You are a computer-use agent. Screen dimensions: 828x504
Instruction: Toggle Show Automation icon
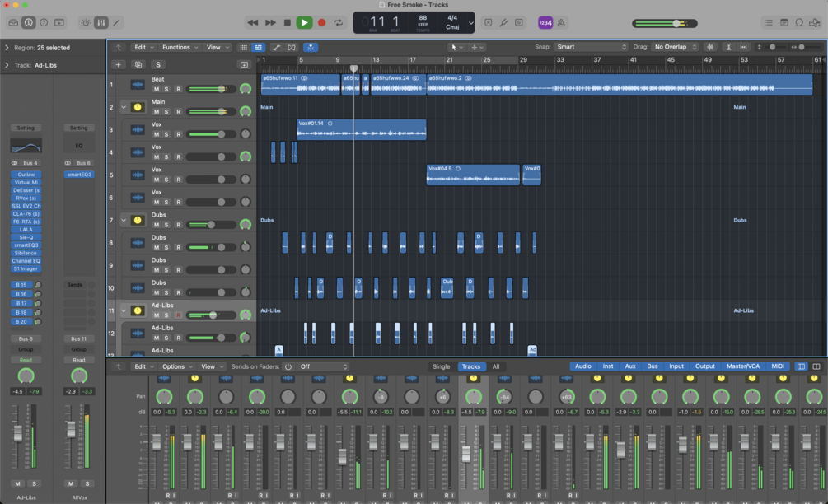276,48
